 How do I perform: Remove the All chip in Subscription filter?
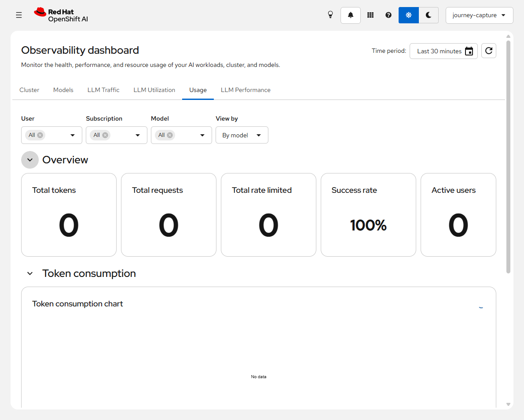(105, 135)
